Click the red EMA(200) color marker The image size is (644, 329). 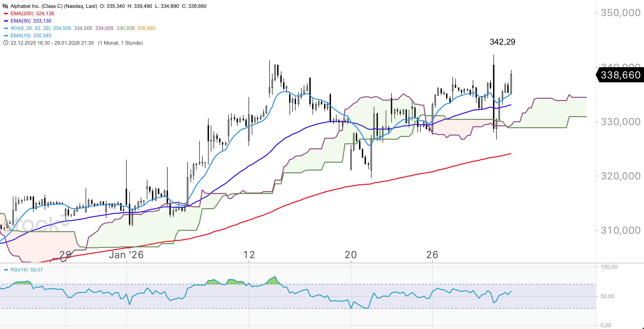6,14
